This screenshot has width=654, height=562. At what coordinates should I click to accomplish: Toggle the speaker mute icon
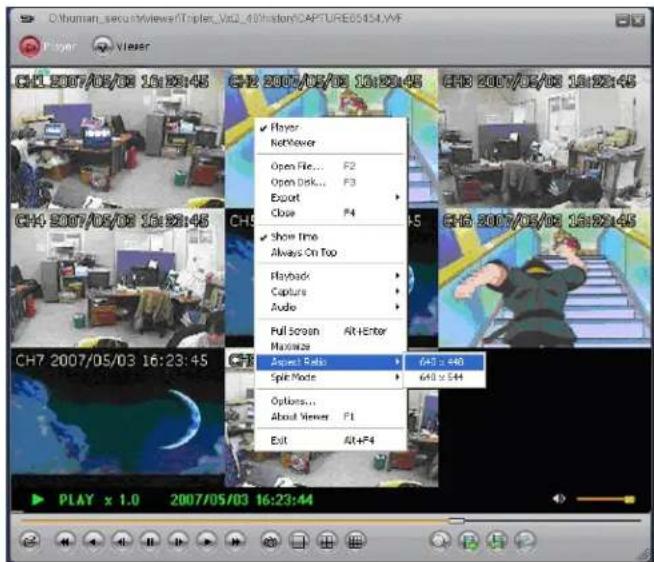[x=559, y=498]
